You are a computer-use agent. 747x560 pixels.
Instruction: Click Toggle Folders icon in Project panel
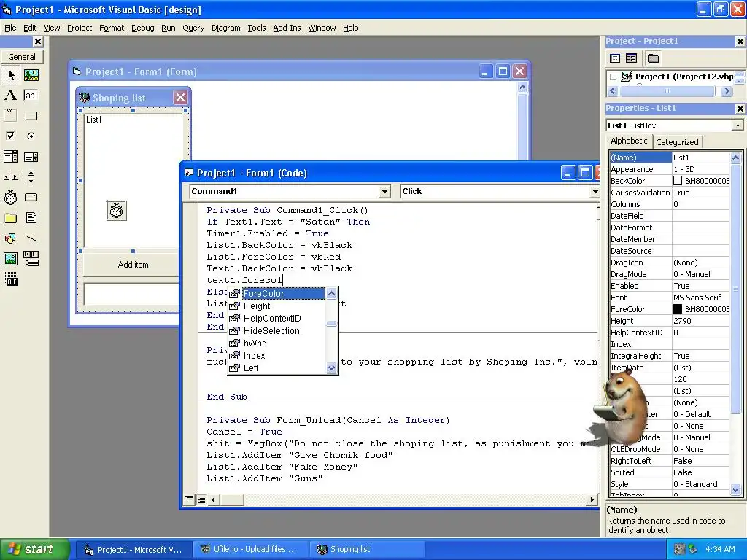click(x=653, y=58)
